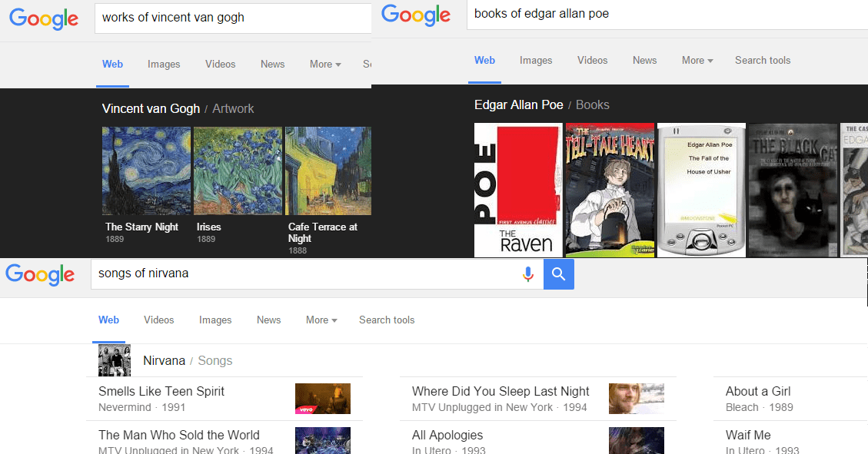This screenshot has width=868, height=454.
Task: Select Images tab in the Poe search
Action: coord(536,60)
